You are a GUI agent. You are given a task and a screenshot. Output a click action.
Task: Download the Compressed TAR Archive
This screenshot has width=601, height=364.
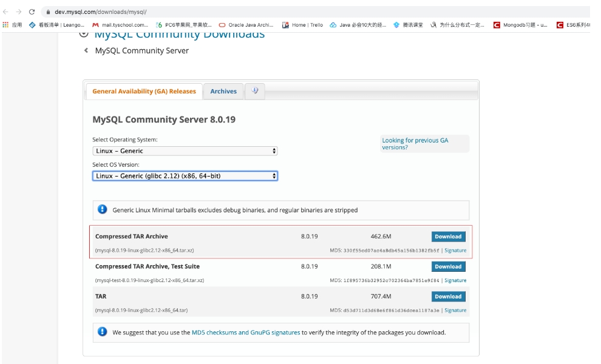[x=448, y=237]
